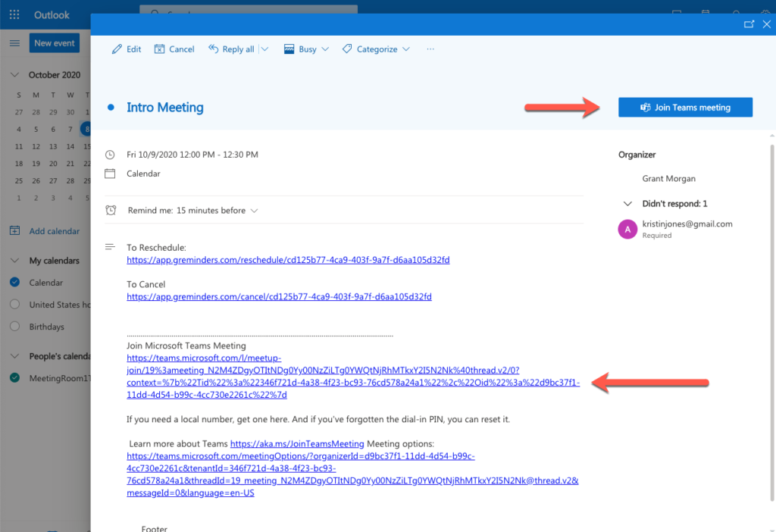This screenshot has width=776, height=532.
Task: Click the New event button
Action: pyautogui.click(x=55, y=43)
